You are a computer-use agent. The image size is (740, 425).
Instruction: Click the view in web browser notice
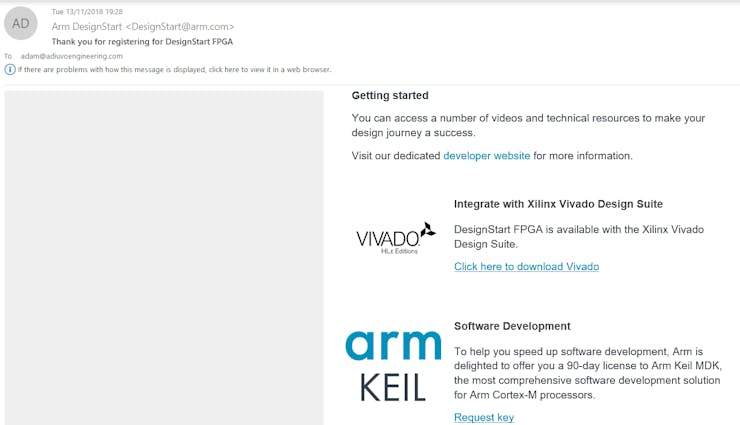[175, 70]
